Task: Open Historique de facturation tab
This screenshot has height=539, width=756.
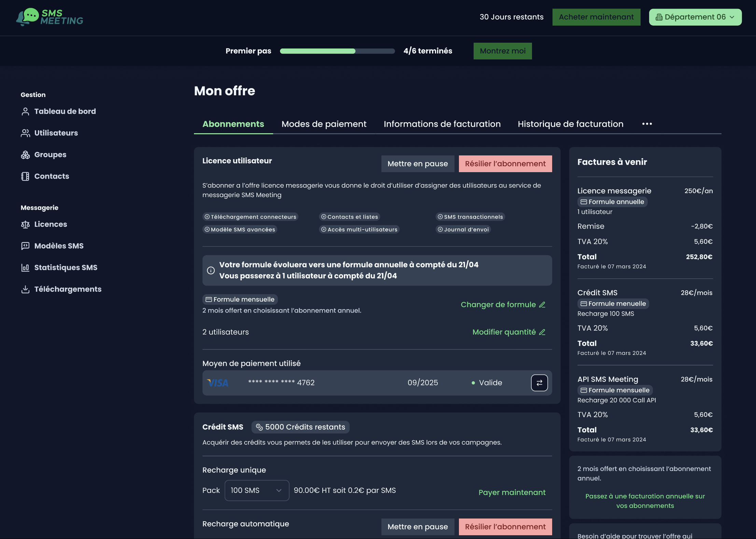Action: pyautogui.click(x=570, y=124)
